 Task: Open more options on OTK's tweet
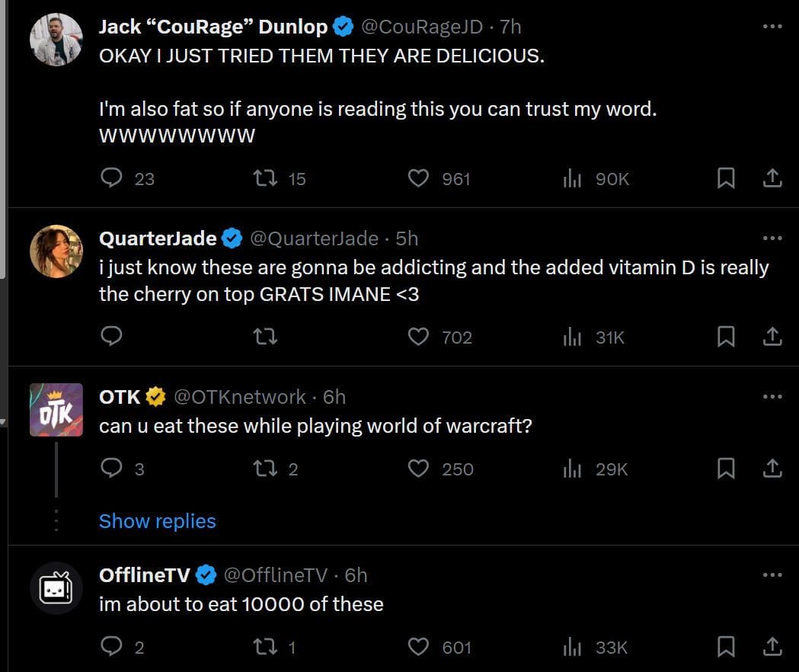(772, 397)
